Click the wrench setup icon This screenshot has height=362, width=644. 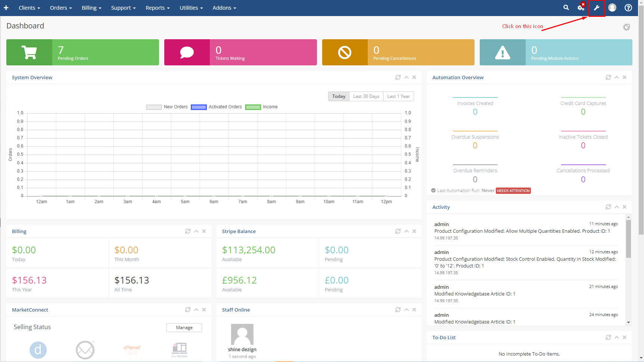[x=597, y=8]
